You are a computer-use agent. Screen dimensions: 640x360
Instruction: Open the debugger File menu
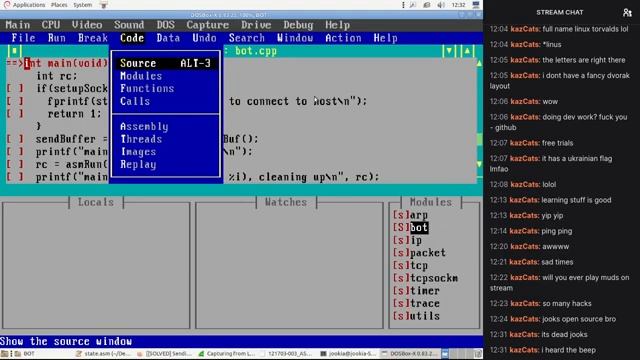(x=23, y=38)
